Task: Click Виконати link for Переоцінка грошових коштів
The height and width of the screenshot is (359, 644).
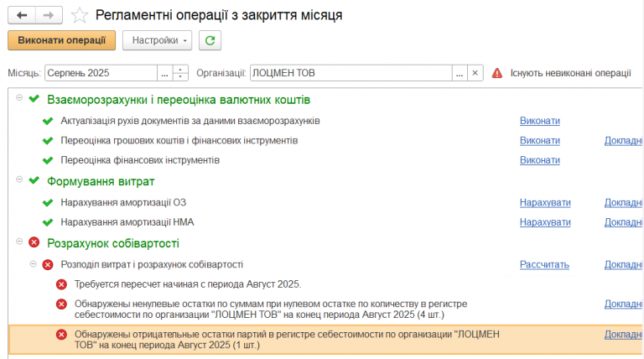Action: pyautogui.click(x=540, y=140)
